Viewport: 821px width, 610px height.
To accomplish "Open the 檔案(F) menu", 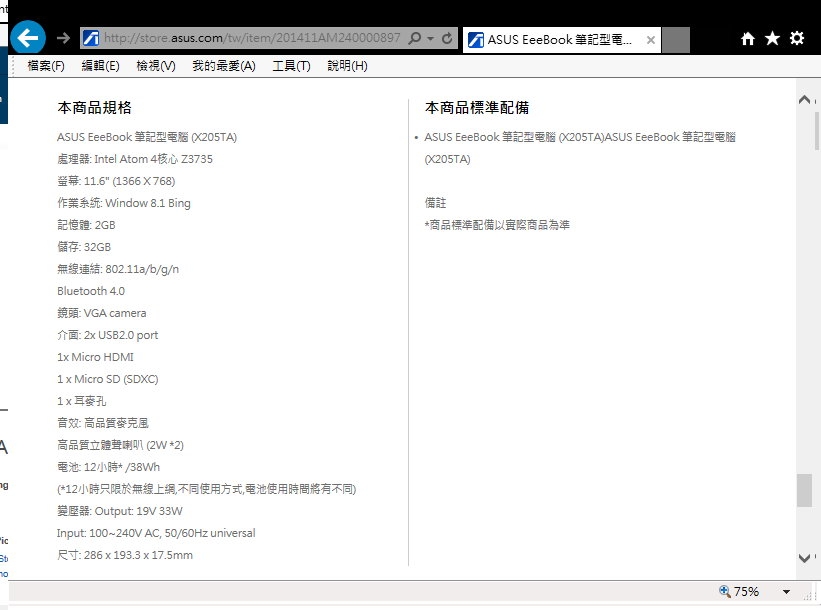I will 46,66.
